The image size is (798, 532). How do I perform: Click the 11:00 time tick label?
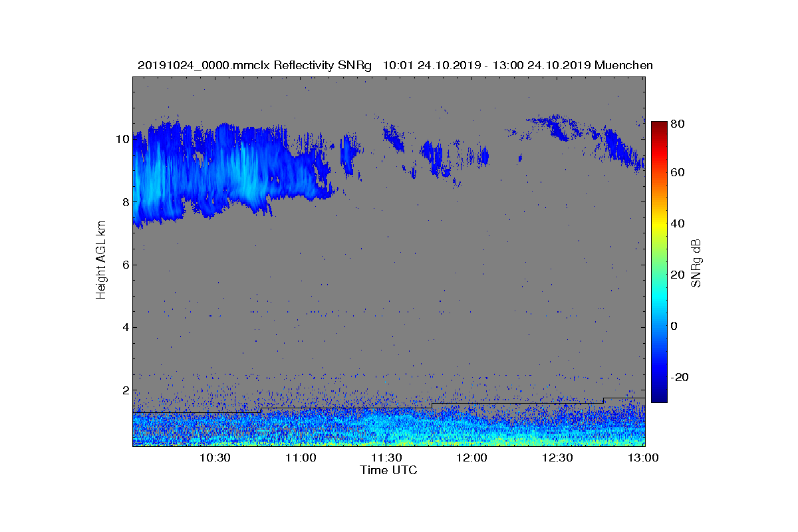(301, 458)
